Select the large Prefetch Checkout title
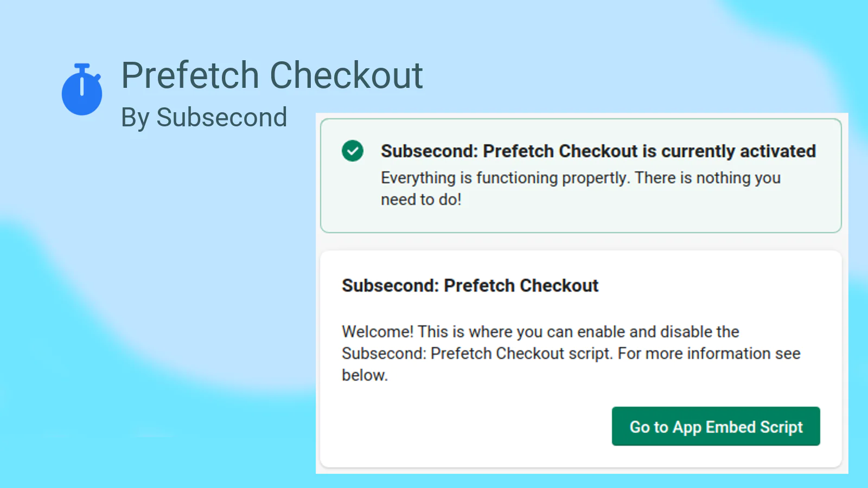The image size is (868, 488). 272,75
